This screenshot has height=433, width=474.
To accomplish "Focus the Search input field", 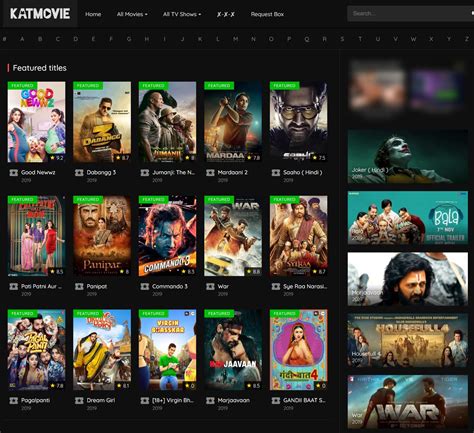I will (x=410, y=14).
